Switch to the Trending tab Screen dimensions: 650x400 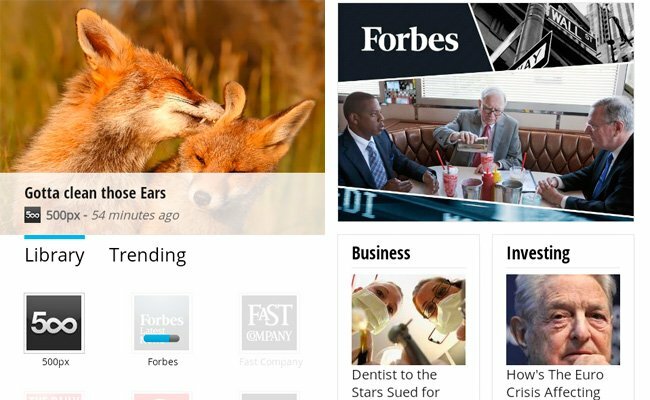[148, 255]
